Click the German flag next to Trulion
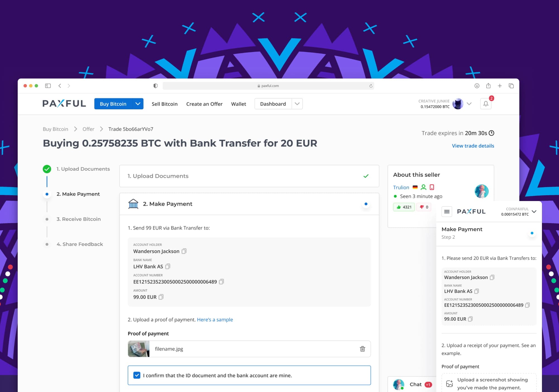Viewport: 559px width, 392px height. 415,187
